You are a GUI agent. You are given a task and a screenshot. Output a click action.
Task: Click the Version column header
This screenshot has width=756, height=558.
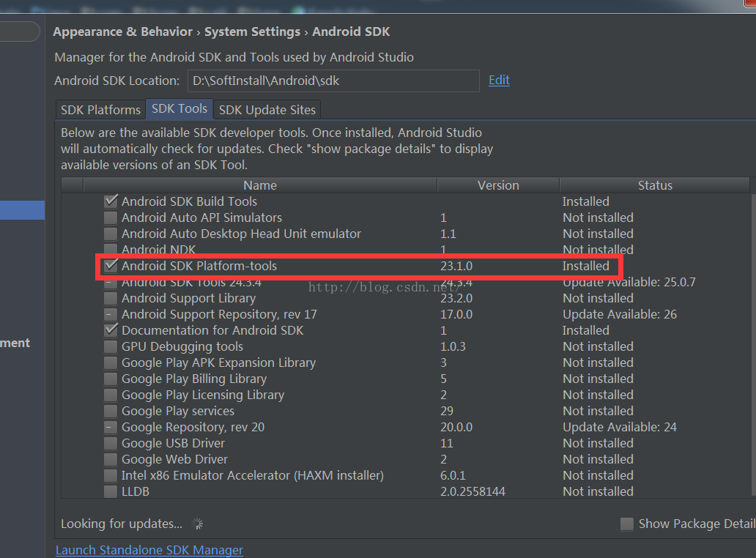[498, 185]
